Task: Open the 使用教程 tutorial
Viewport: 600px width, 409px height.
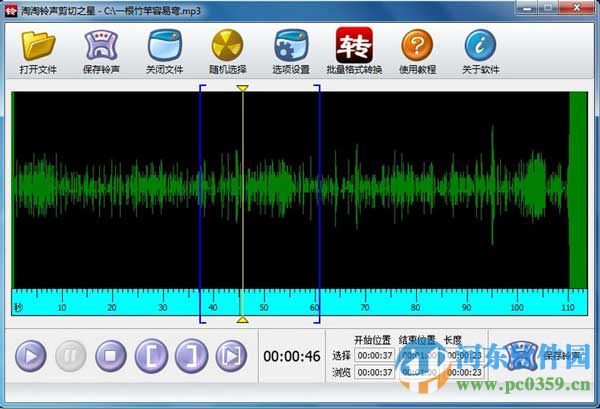Action: pos(417,52)
